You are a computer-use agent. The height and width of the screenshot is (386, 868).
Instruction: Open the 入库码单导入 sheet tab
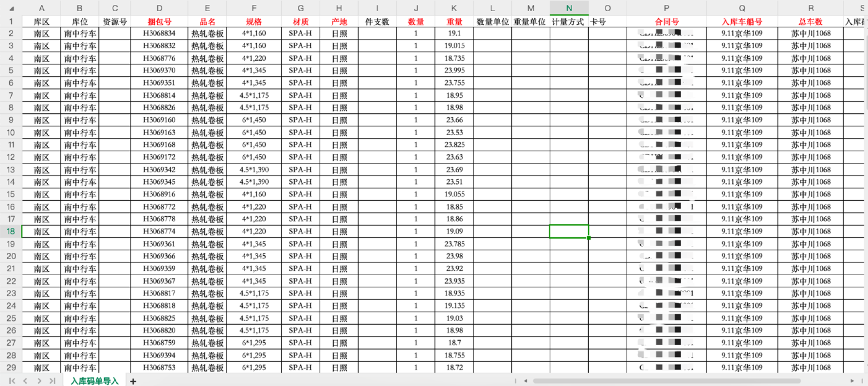click(94, 381)
